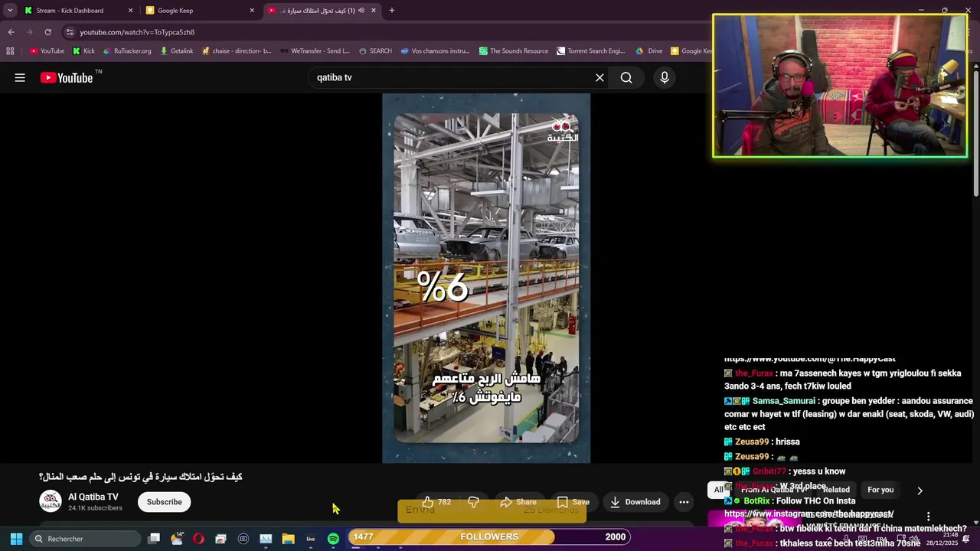This screenshot has height=551, width=980.
Task: Expand the tab search dropdown
Action: coord(10,11)
